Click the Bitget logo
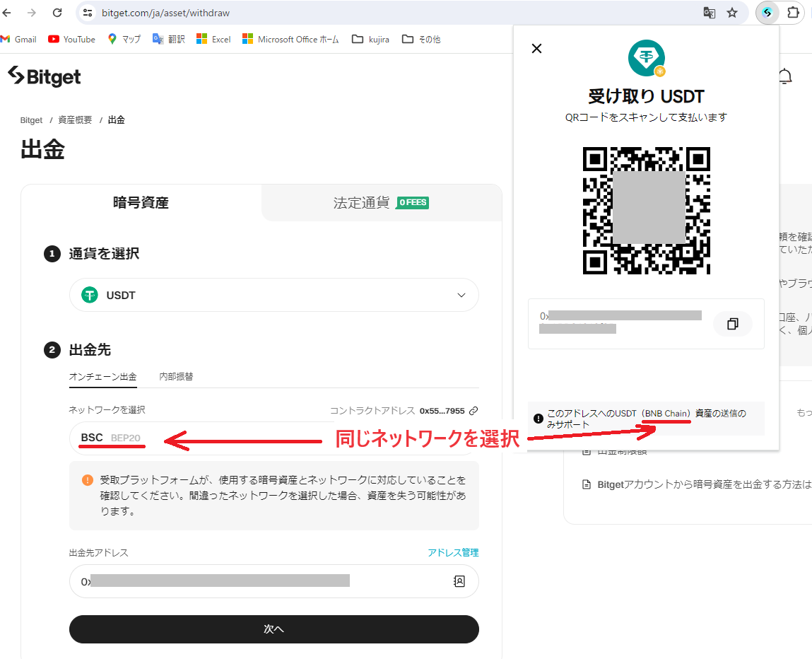 coord(44,76)
